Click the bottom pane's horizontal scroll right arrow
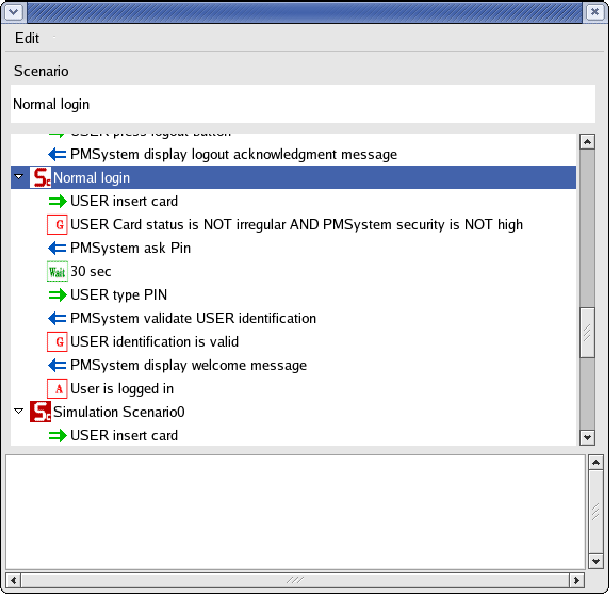The image size is (609, 594). (x=576, y=580)
